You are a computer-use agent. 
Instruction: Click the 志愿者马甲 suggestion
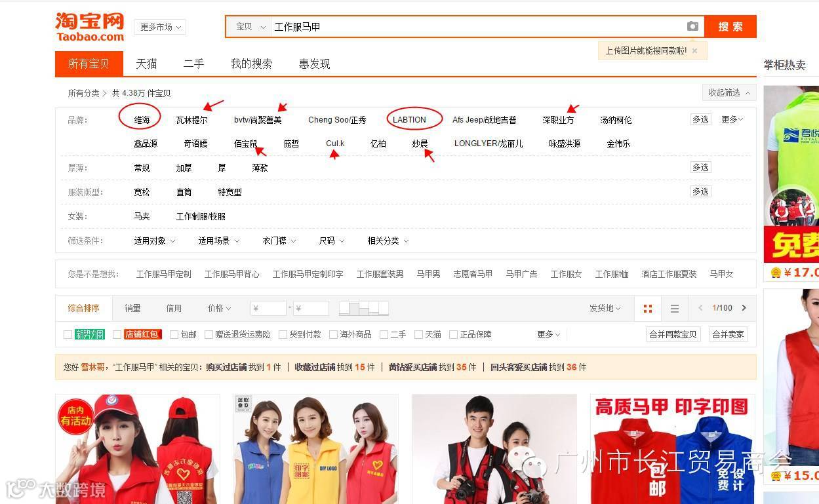coord(473,274)
